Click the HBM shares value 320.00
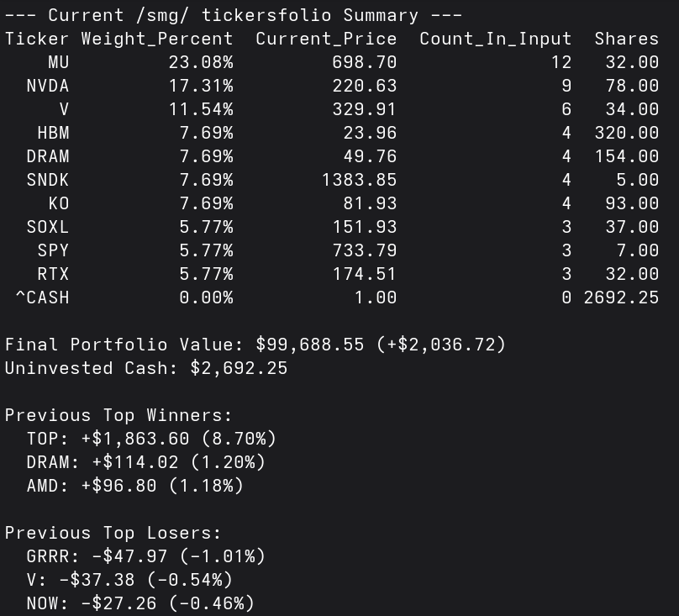The image size is (679, 616). [627, 133]
